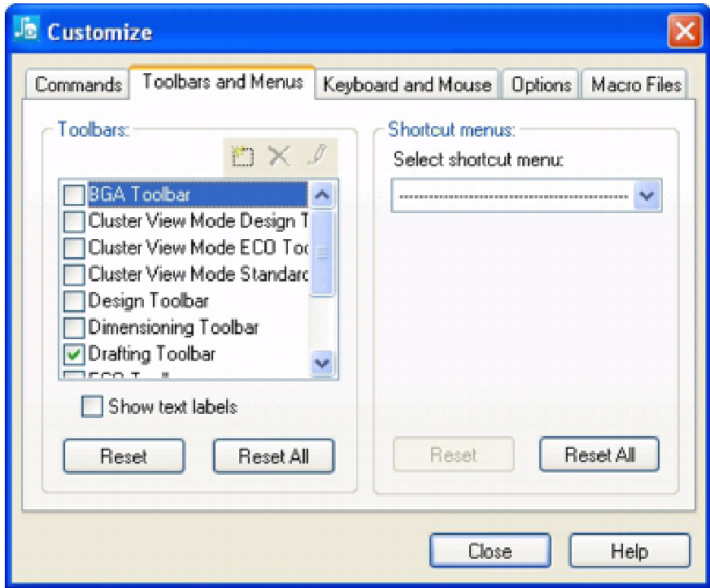Toggle Show text labels checkbox

click(93, 407)
